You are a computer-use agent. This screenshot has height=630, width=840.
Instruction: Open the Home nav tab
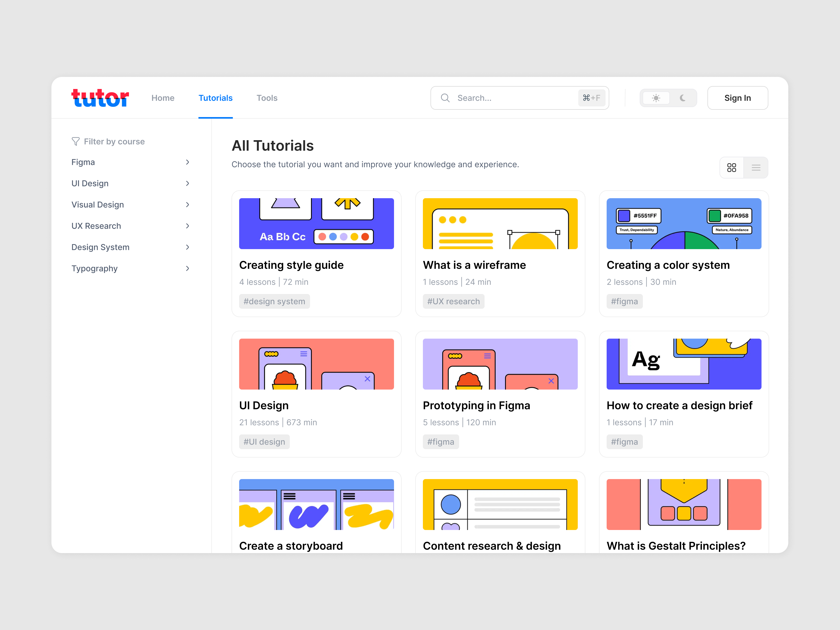(163, 98)
